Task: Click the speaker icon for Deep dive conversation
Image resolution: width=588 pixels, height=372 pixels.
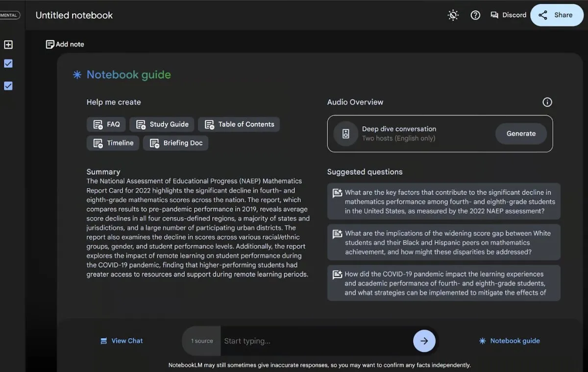Action: 346,134
